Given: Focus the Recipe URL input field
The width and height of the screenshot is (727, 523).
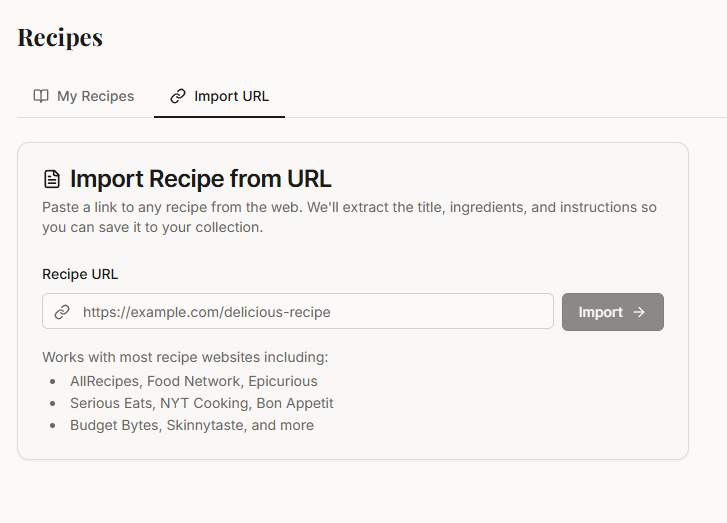Looking at the screenshot, I should 298,311.
